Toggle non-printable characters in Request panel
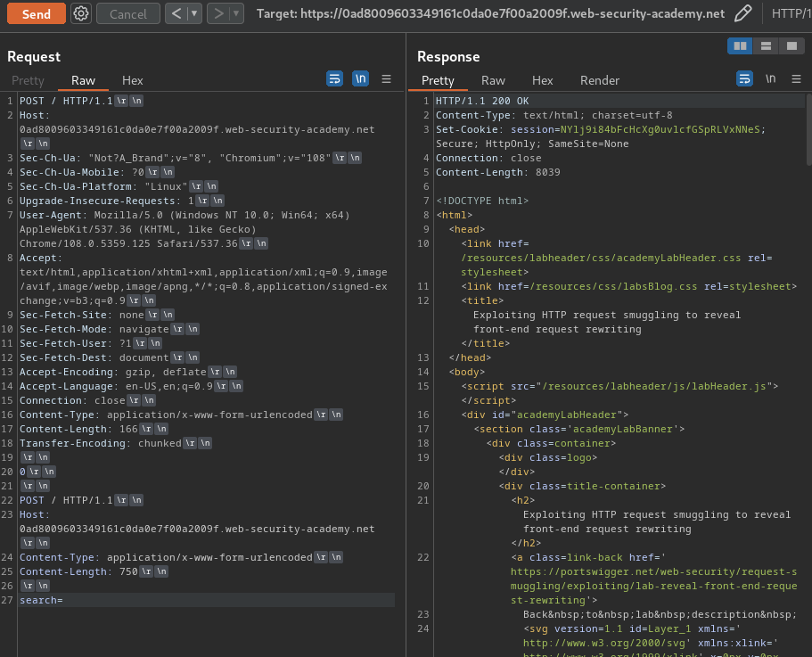The height and width of the screenshot is (657, 812). coord(360,78)
